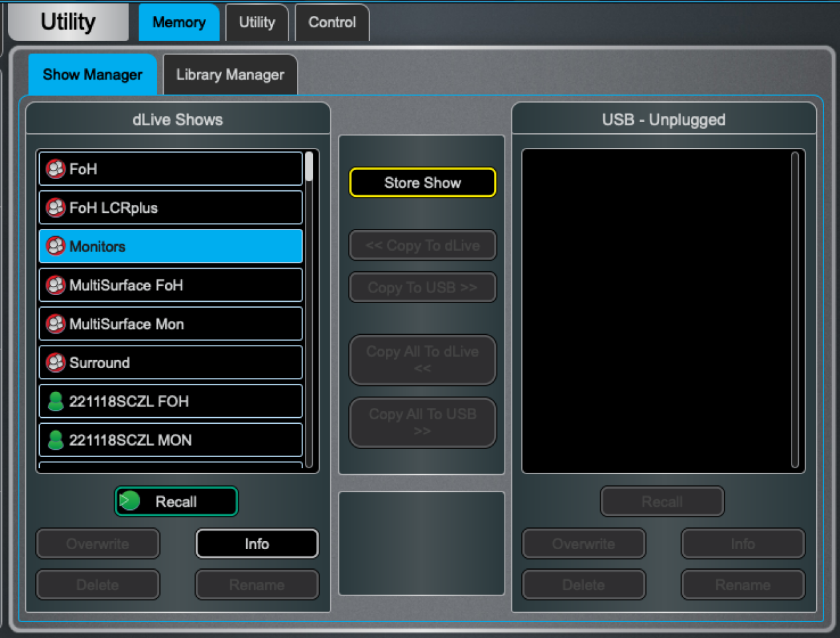840x638 pixels.
Task: Select the 221118SCZL FOH show
Action: click(x=171, y=401)
